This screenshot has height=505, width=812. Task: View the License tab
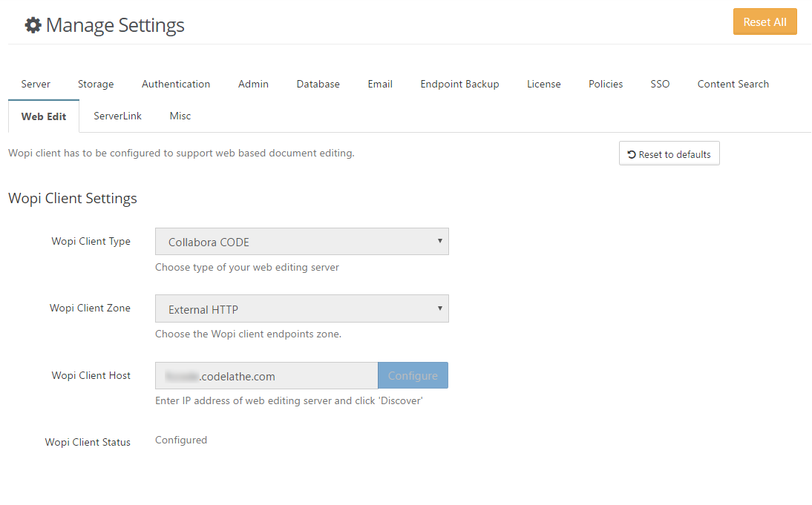pyautogui.click(x=543, y=84)
